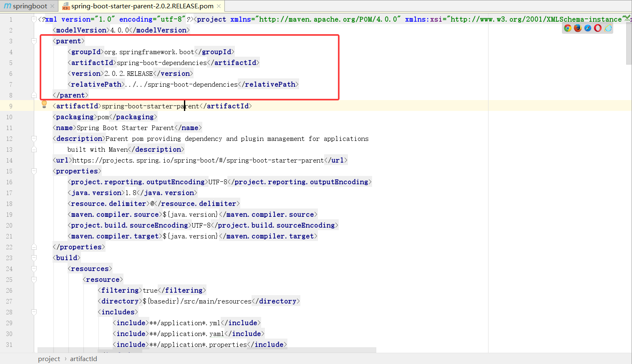
Task: Click the projects.spring.io URL text
Action: (x=198, y=160)
